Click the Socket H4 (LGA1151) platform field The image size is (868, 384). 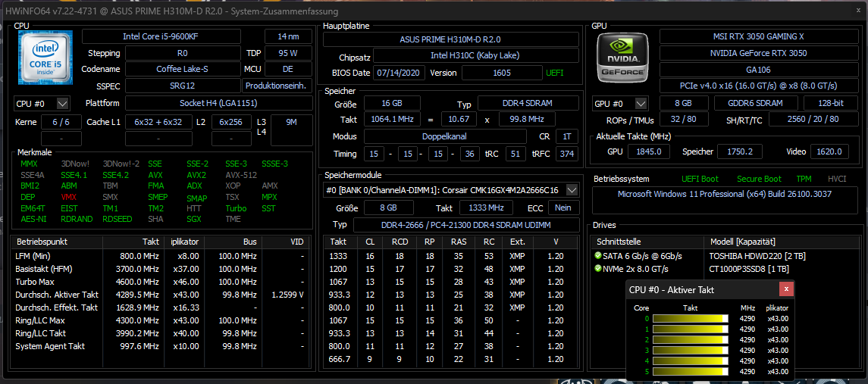coord(218,103)
